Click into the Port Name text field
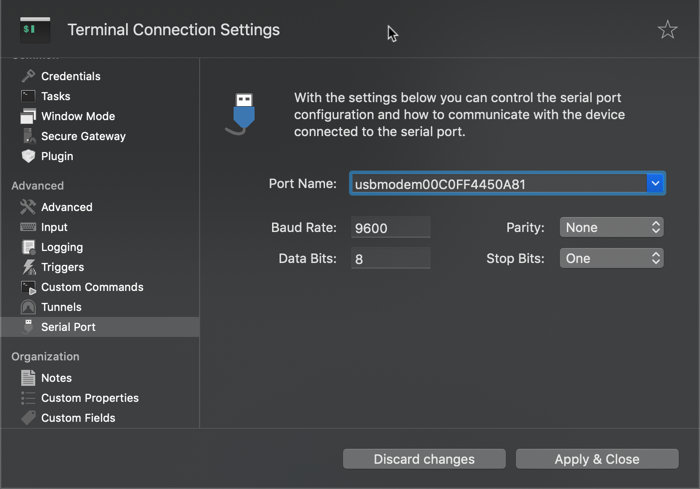 pyautogui.click(x=498, y=184)
